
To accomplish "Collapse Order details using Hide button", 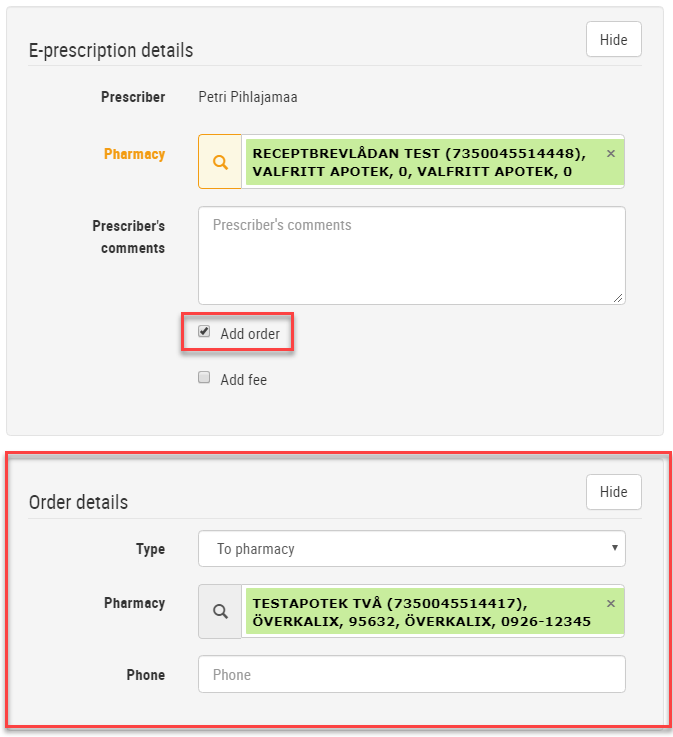I will click(613, 492).
